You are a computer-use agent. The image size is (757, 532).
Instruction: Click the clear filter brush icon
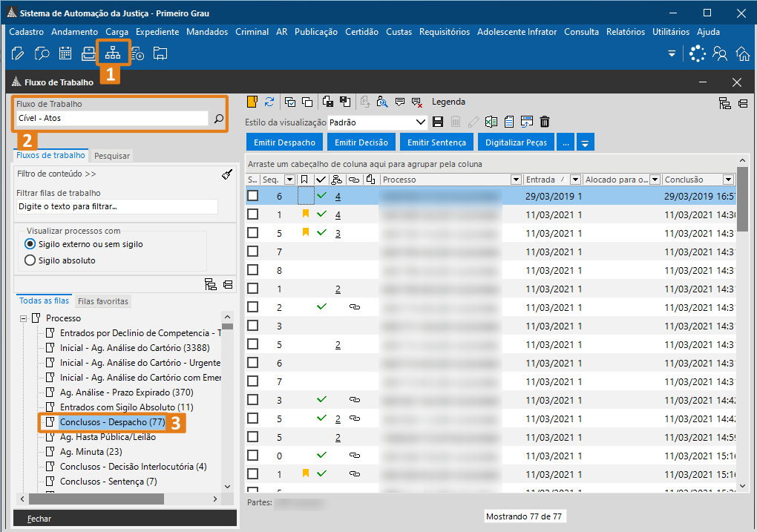click(227, 174)
